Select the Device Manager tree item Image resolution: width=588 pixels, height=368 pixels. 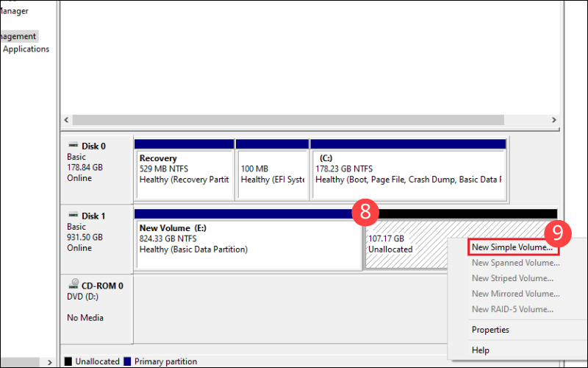pyautogui.click(x=14, y=11)
